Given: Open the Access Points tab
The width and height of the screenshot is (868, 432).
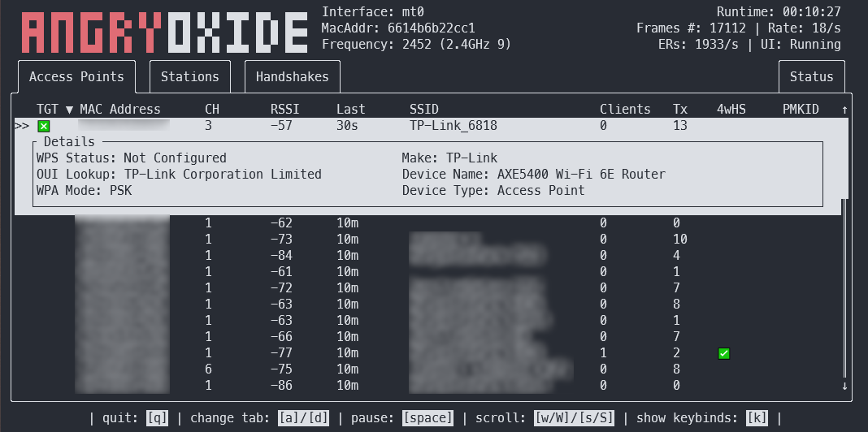Looking at the screenshot, I should (x=76, y=77).
